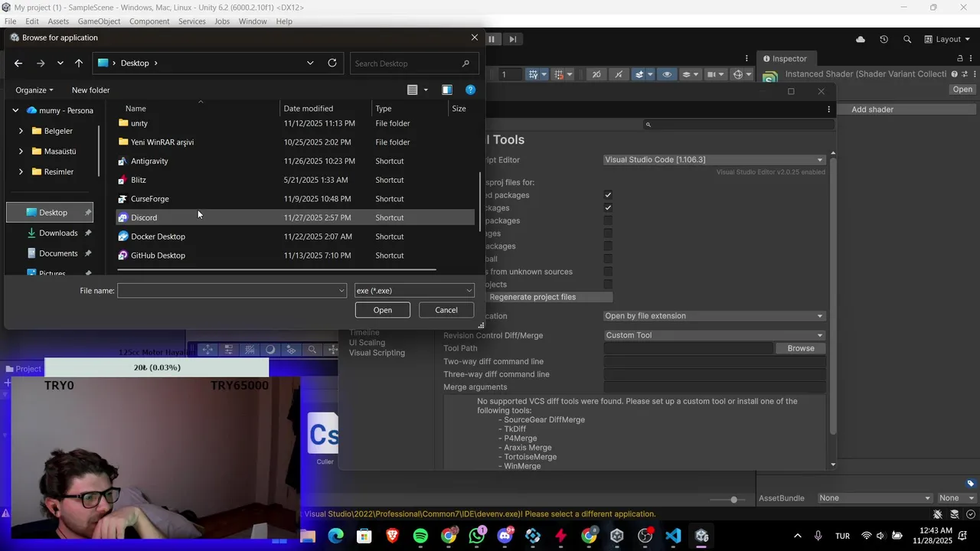Toggle the preview pane icon in dialog
980x551 pixels.
(x=447, y=90)
